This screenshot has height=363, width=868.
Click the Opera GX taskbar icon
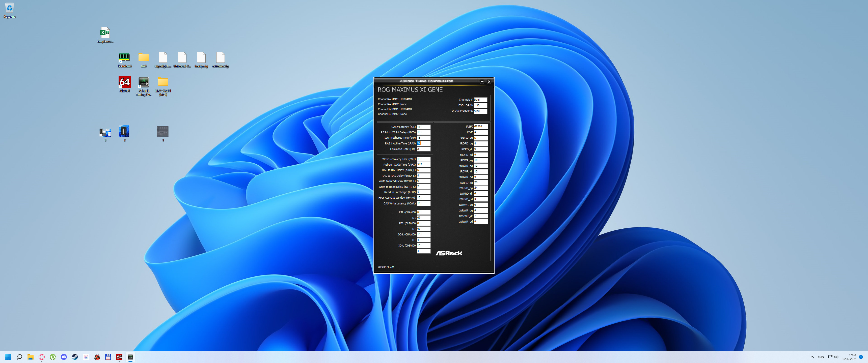41,357
